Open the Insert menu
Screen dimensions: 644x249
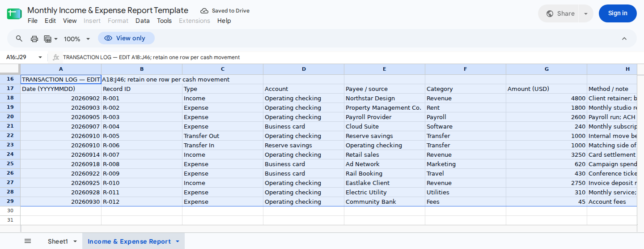[92, 21]
